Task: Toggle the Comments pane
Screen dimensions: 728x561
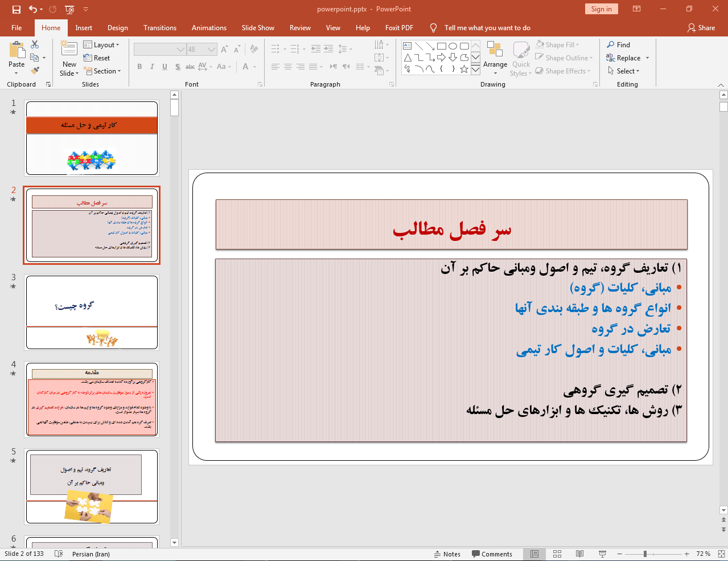Action: point(492,554)
